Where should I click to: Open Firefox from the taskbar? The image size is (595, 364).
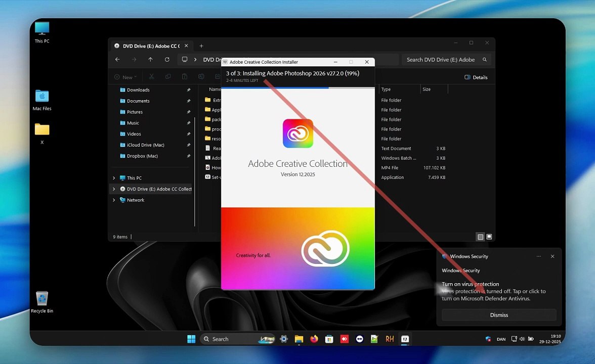314,339
